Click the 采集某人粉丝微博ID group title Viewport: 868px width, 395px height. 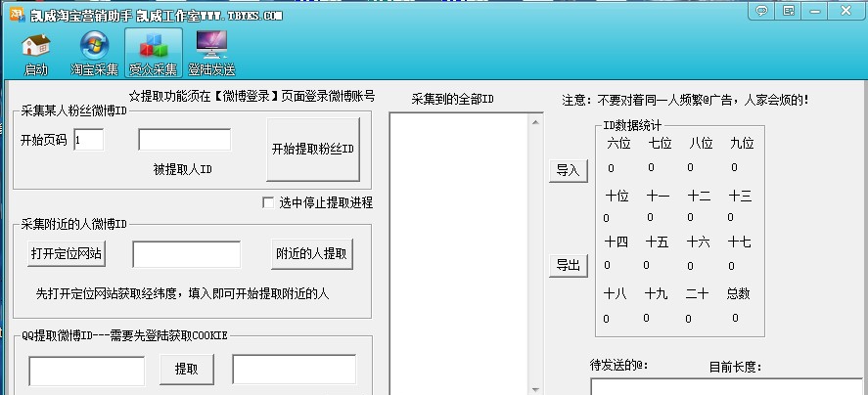pyautogui.click(x=74, y=110)
